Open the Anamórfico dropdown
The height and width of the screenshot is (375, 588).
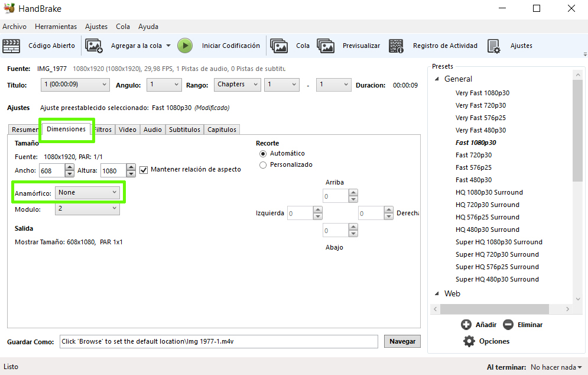[87, 192]
